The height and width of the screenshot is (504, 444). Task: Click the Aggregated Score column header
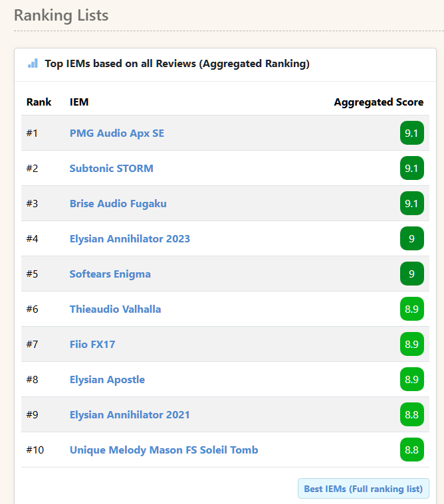coord(379,102)
